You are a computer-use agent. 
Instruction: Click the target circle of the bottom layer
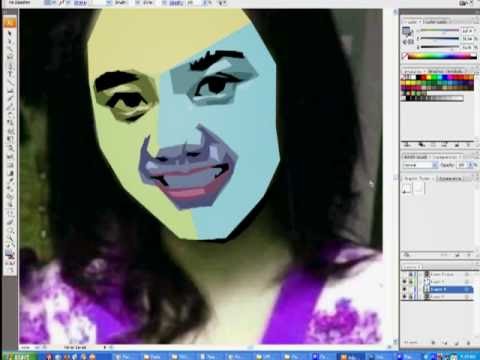[x=467, y=297]
